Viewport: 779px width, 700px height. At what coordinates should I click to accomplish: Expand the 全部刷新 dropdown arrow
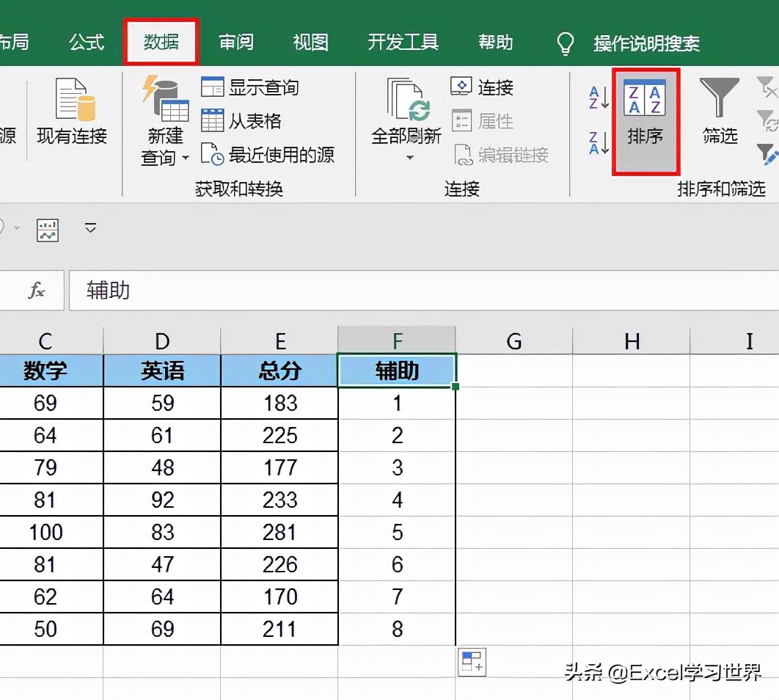pos(410,158)
